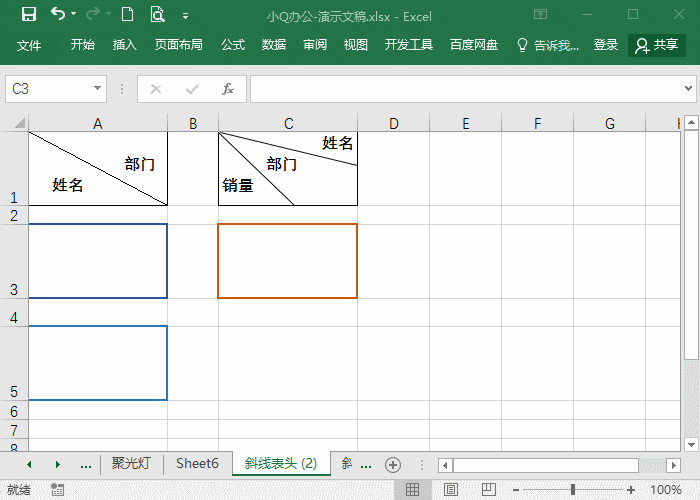
Task: Switch to the 审阅 tab
Action: point(315,45)
